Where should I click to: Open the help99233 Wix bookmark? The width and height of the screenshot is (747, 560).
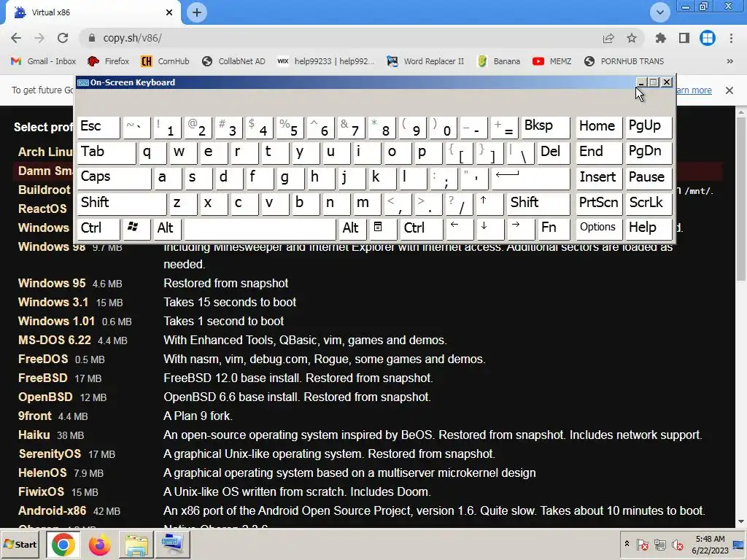coord(326,61)
